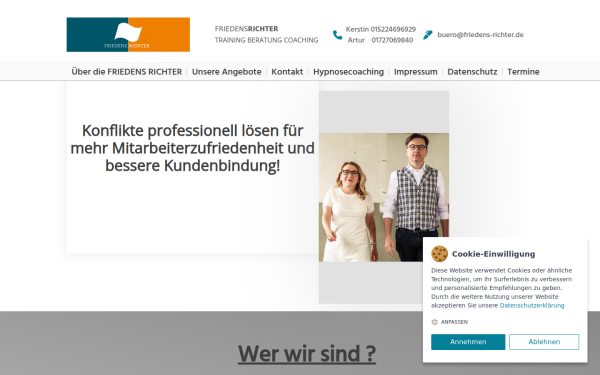Click the photo of the two coaches
Viewport: 600px width, 375px height.
coord(384,197)
